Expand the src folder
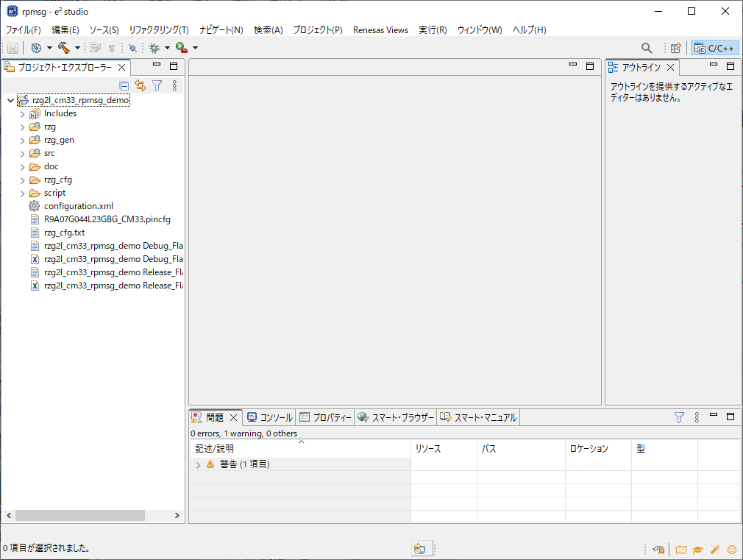The image size is (743, 560). click(x=22, y=154)
